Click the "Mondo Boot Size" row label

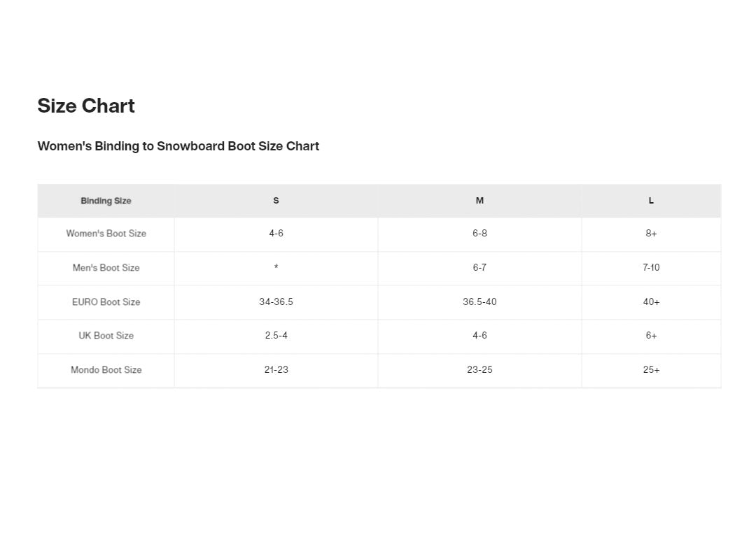pyautogui.click(x=106, y=370)
